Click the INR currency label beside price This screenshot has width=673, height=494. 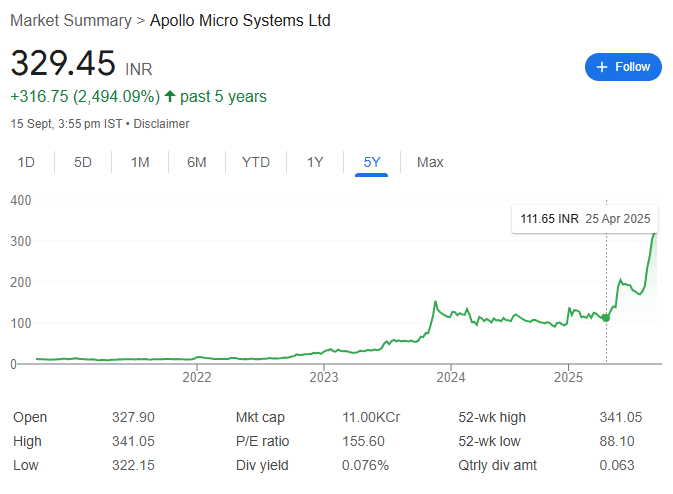(x=139, y=69)
